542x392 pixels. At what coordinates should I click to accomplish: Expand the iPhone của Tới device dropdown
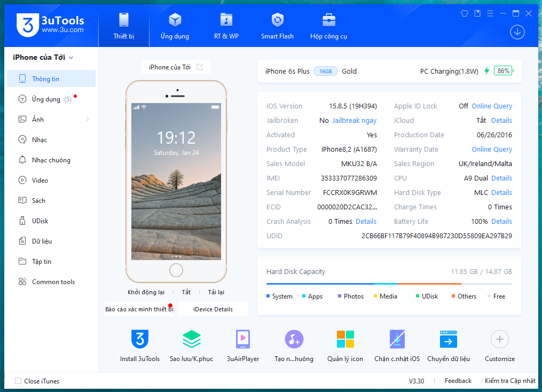(x=71, y=58)
